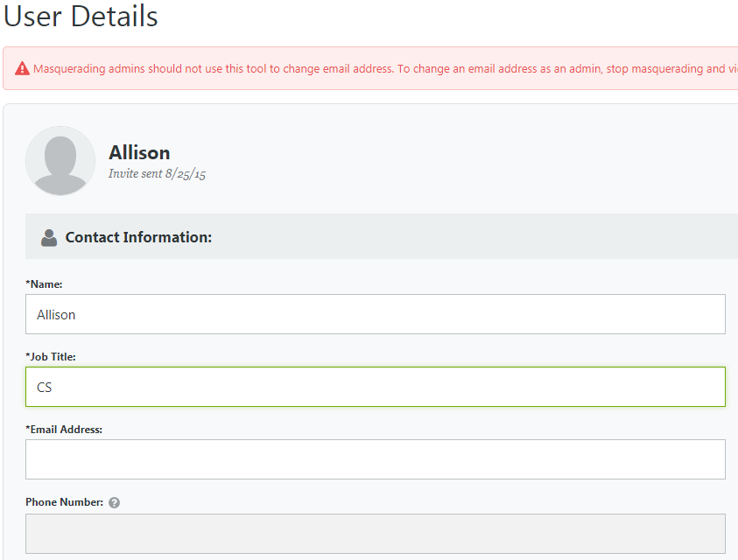
Task: Select the Allison name heading
Action: 139,152
